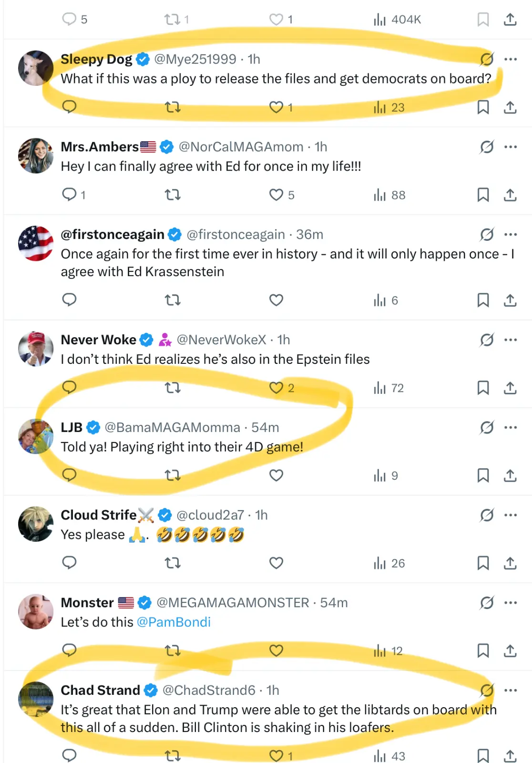Open more options on Sleepy Dog's tweet
Screen dimensions: 532x763
pos(511,59)
